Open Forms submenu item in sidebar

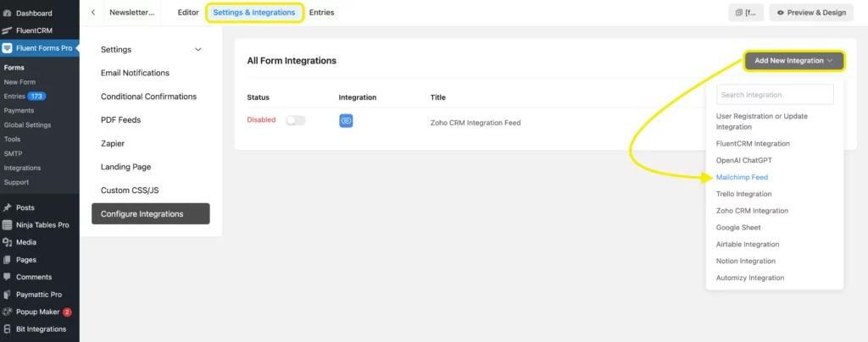14,68
